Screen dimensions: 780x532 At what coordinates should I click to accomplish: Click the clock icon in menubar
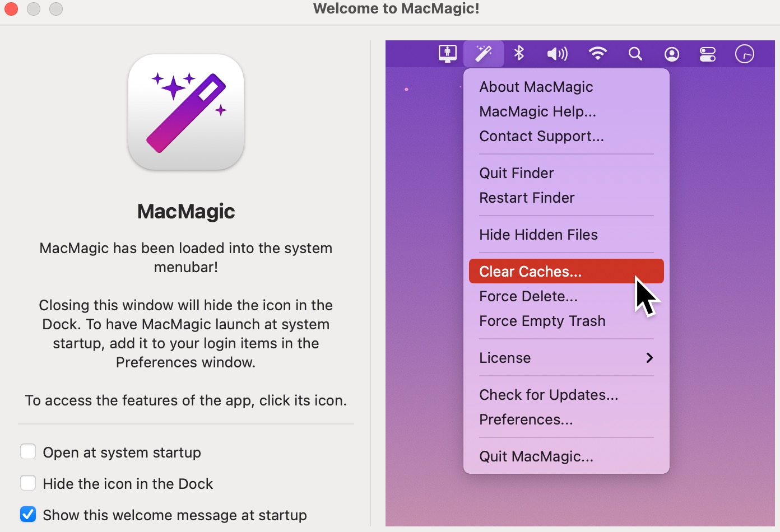click(x=745, y=54)
